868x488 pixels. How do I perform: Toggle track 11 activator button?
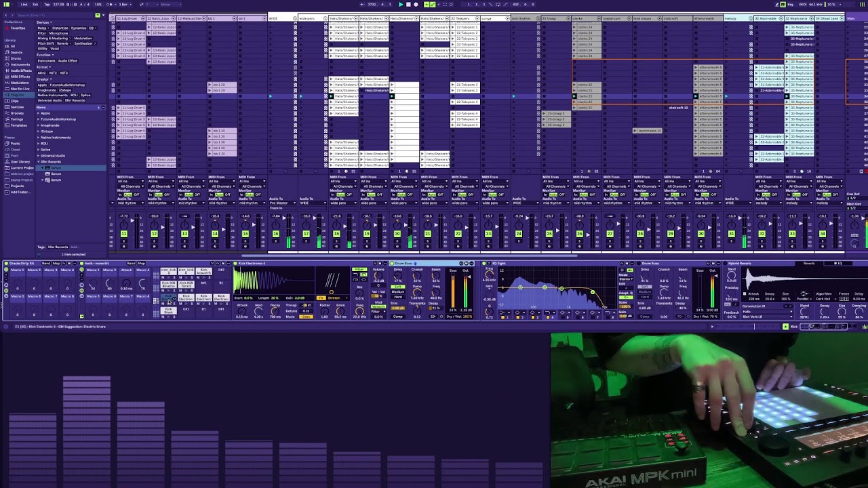pyautogui.click(x=123, y=234)
